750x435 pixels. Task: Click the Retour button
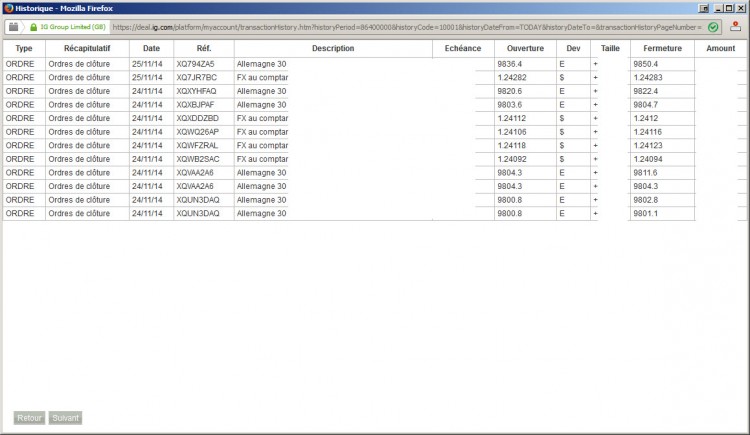[29, 418]
